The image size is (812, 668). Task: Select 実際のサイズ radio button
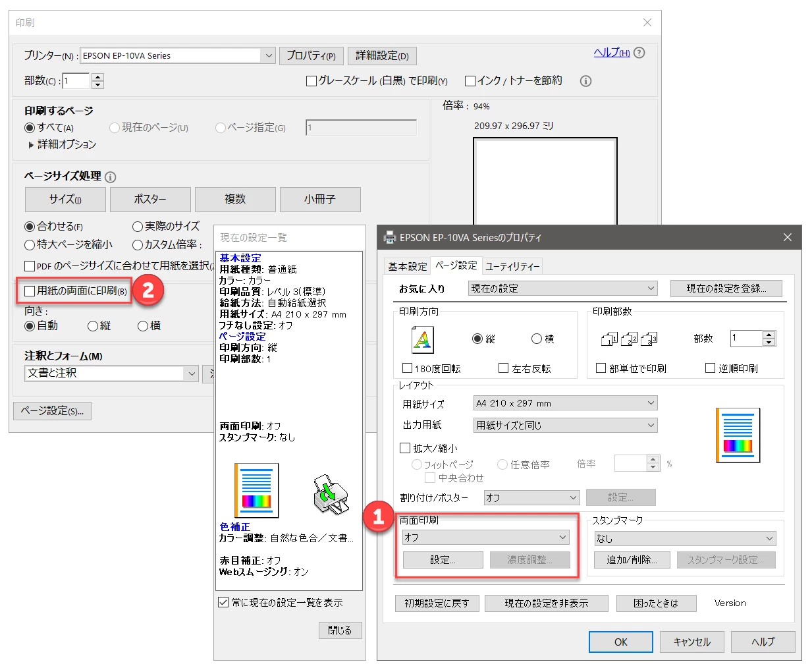(138, 227)
